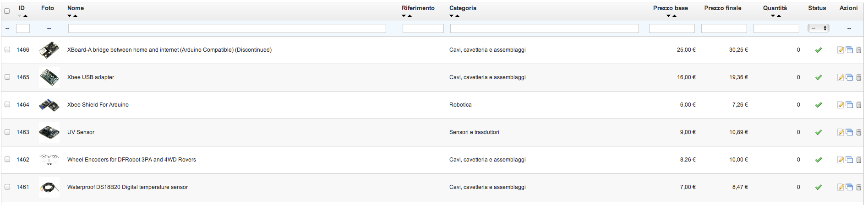Click the Nome filter text field
Screen dimensions: 868x205
[x=227, y=28]
